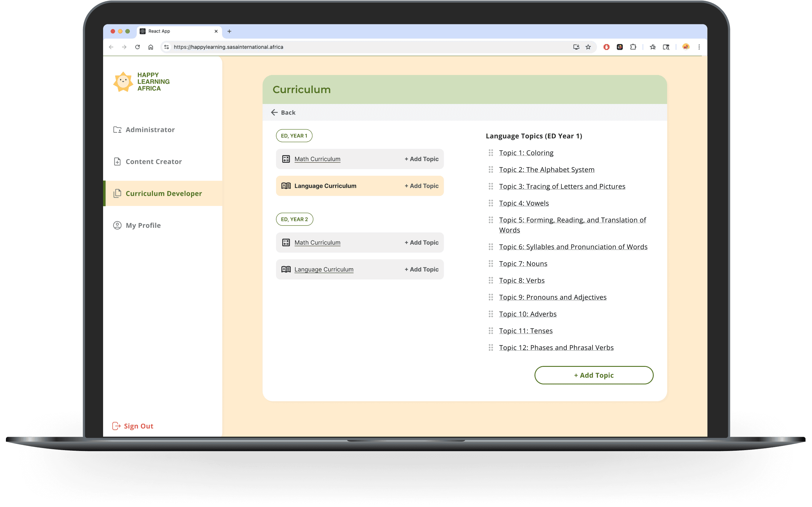
Task: Open Chrome three-dot menu
Action: (699, 47)
